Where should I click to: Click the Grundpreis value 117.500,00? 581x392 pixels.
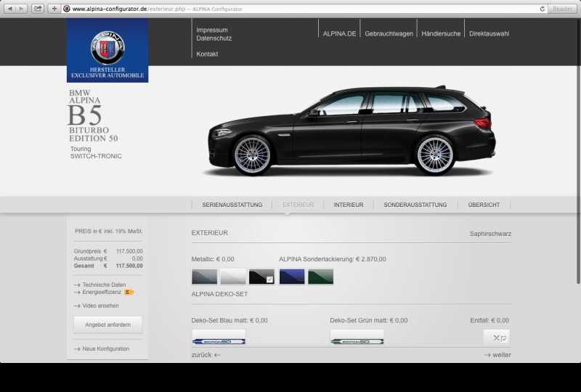coord(129,252)
